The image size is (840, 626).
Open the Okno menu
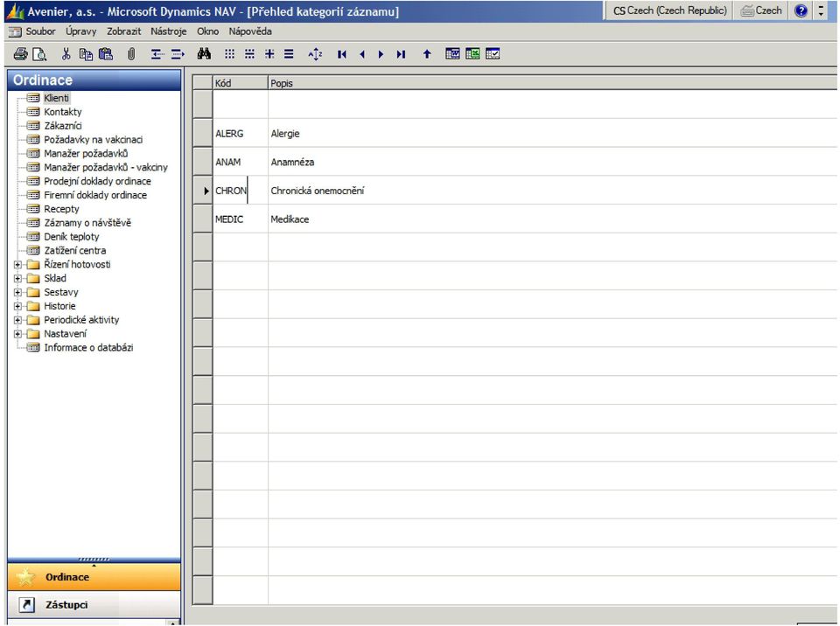click(208, 31)
